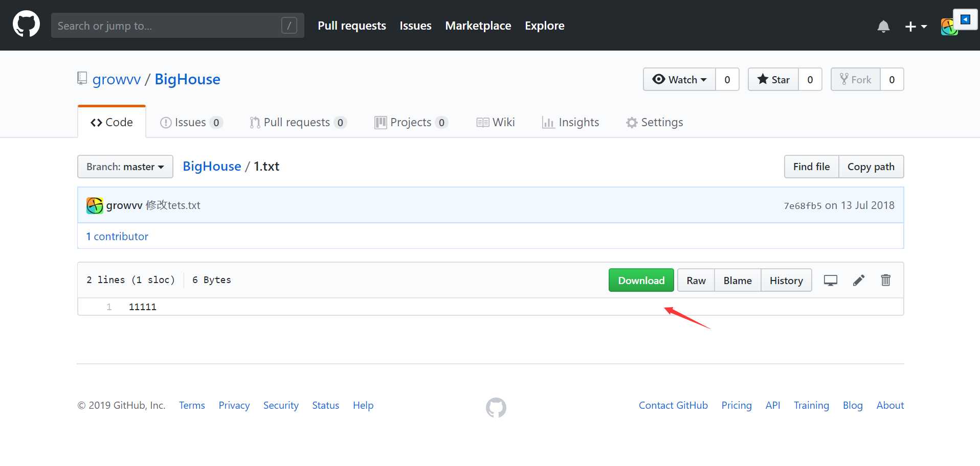Click the slash shortcut key icon in search
The width and height of the screenshot is (980, 466).
tap(289, 26)
